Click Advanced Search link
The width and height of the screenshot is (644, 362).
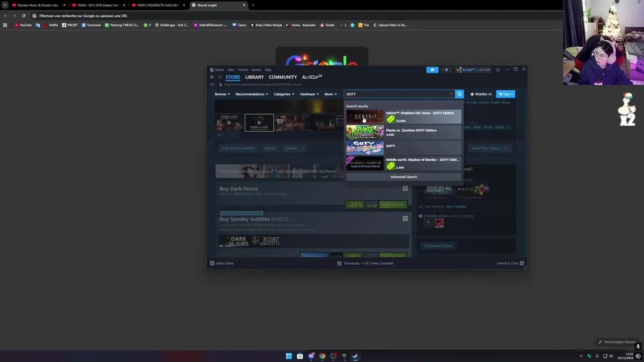(x=404, y=177)
